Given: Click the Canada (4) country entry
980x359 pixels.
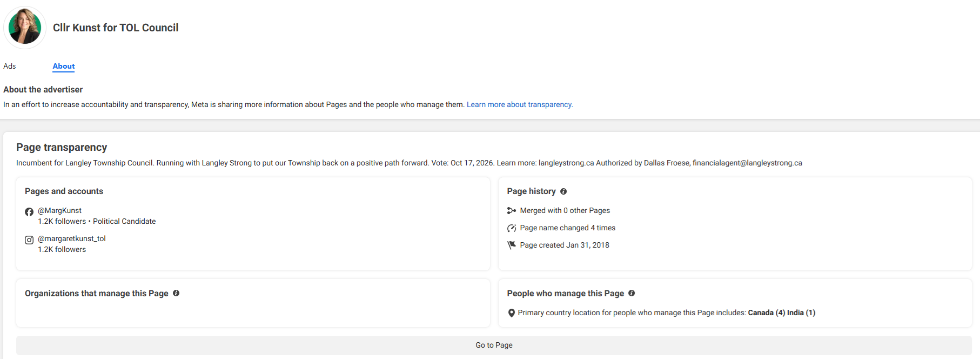Looking at the screenshot, I should point(767,313).
